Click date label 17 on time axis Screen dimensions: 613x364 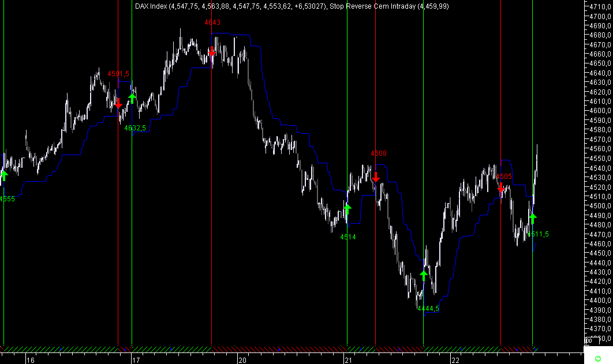(136, 360)
